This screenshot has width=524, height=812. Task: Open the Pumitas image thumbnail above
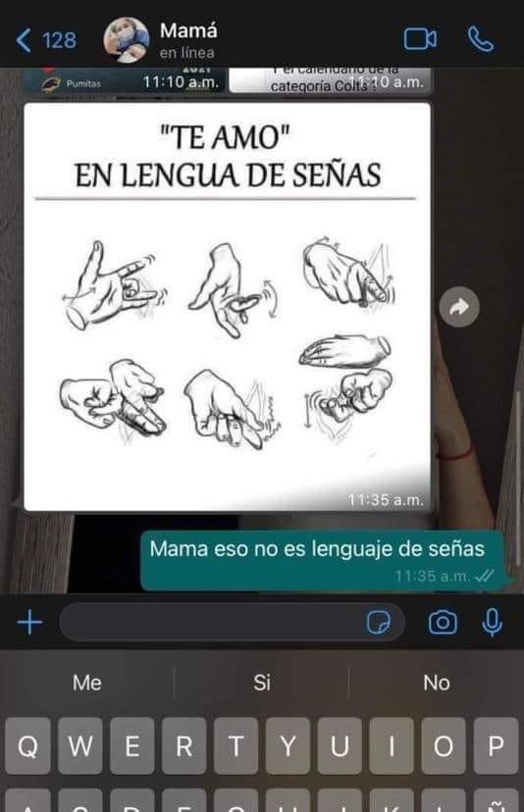[125, 80]
